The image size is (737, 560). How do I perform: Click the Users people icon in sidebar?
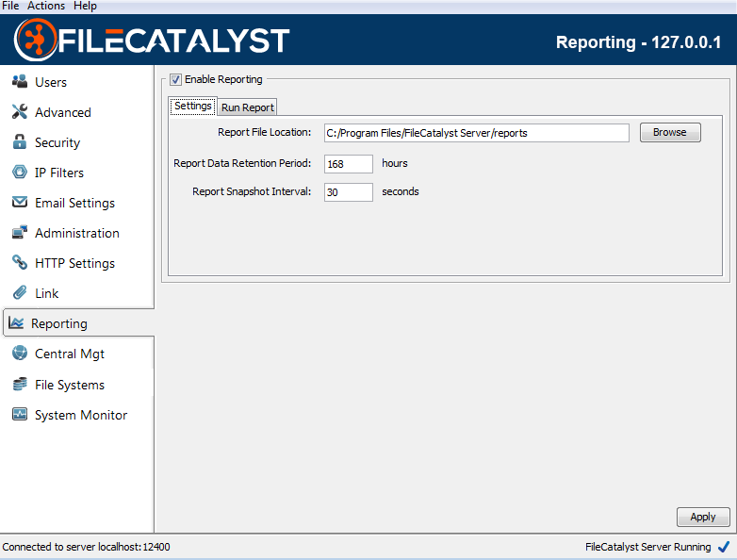19,81
